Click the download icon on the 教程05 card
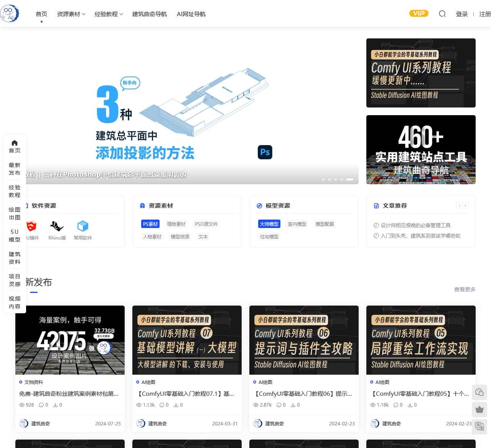The height and width of the screenshot is (448, 491). click(x=410, y=405)
